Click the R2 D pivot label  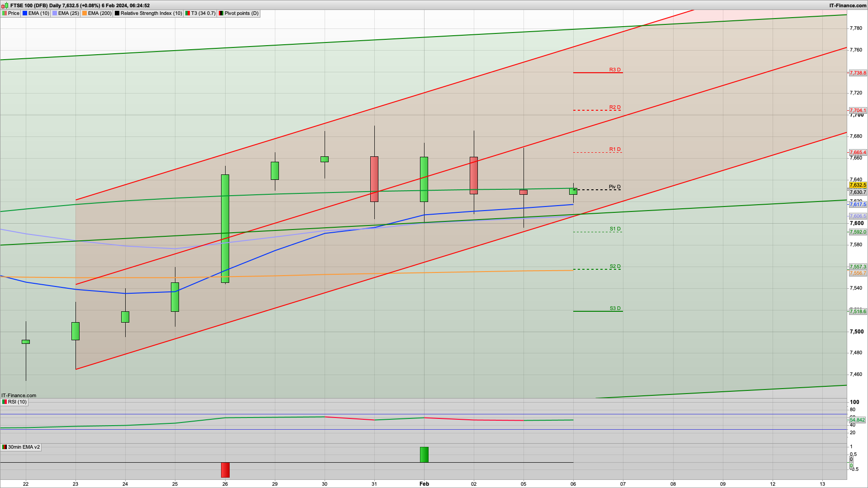[615, 107]
